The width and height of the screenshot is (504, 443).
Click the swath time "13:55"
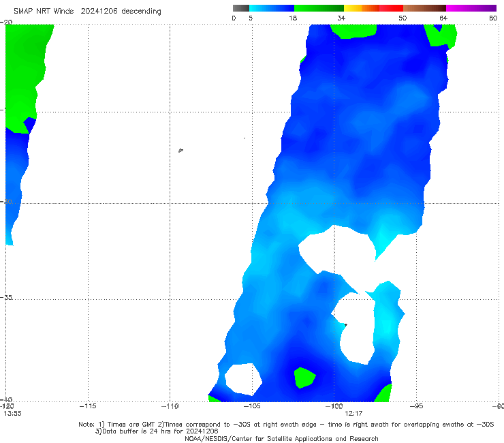point(12,414)
